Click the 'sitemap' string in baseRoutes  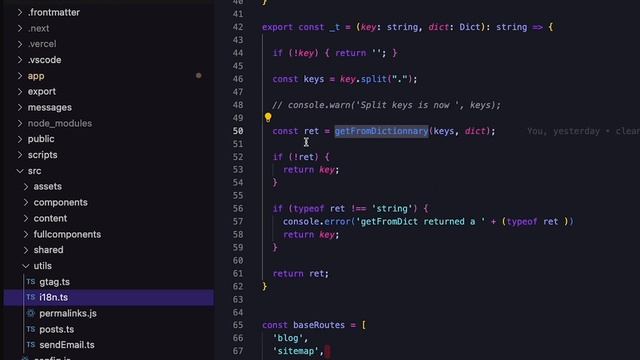(296, 351)
